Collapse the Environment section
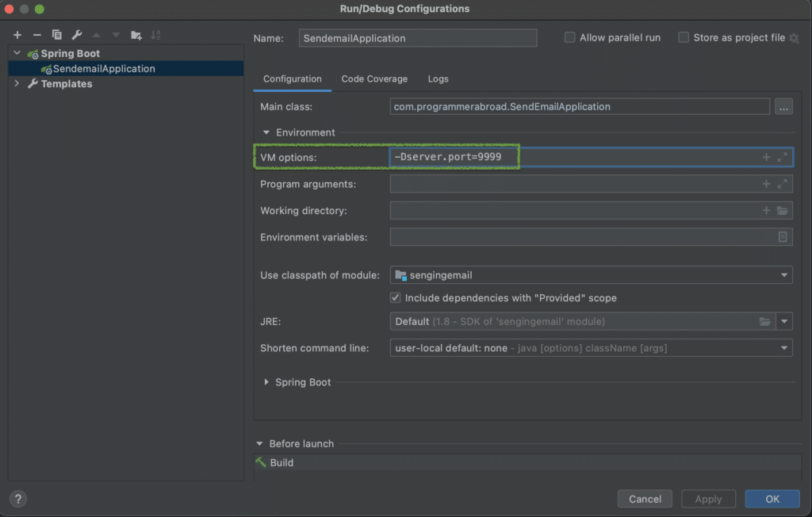Screen dimensions: 812x517 [x=266, y=132]
